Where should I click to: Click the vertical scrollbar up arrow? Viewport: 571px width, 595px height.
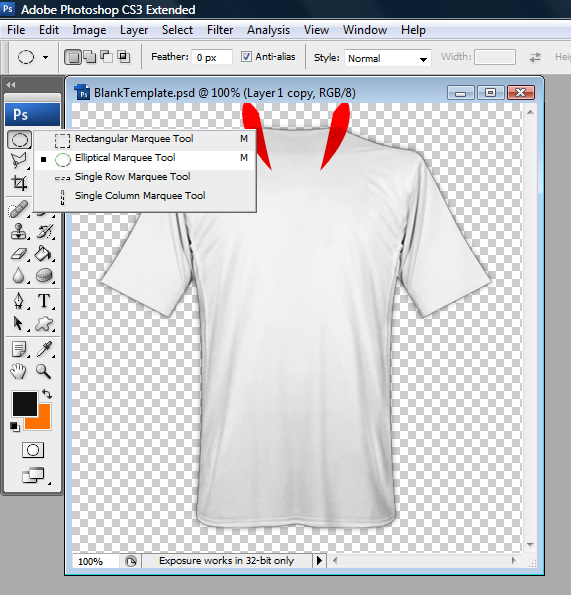pos(530,112)
